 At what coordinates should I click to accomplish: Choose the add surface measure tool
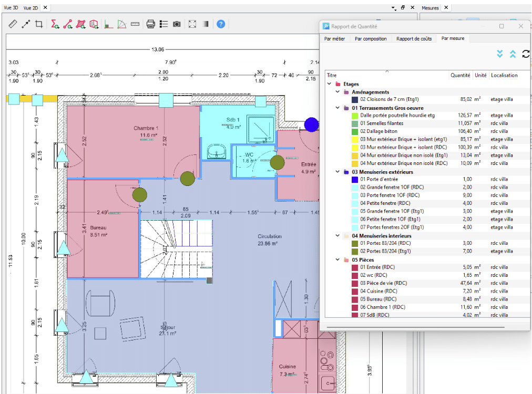point(80,24)
